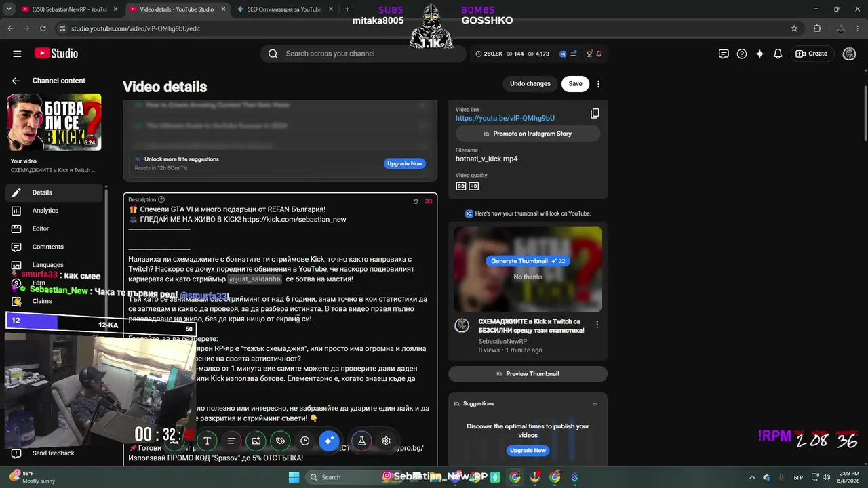Click the Create button

click(x=812, y=54)
